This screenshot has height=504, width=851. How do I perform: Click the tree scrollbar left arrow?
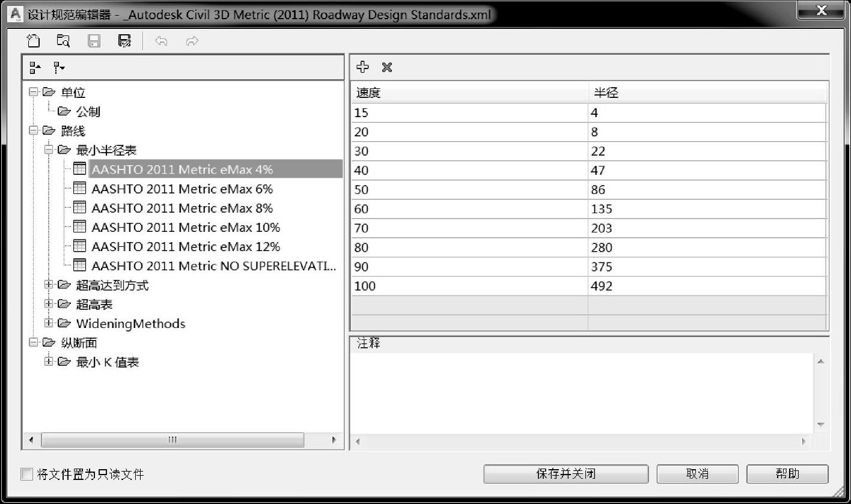point(31,440)
